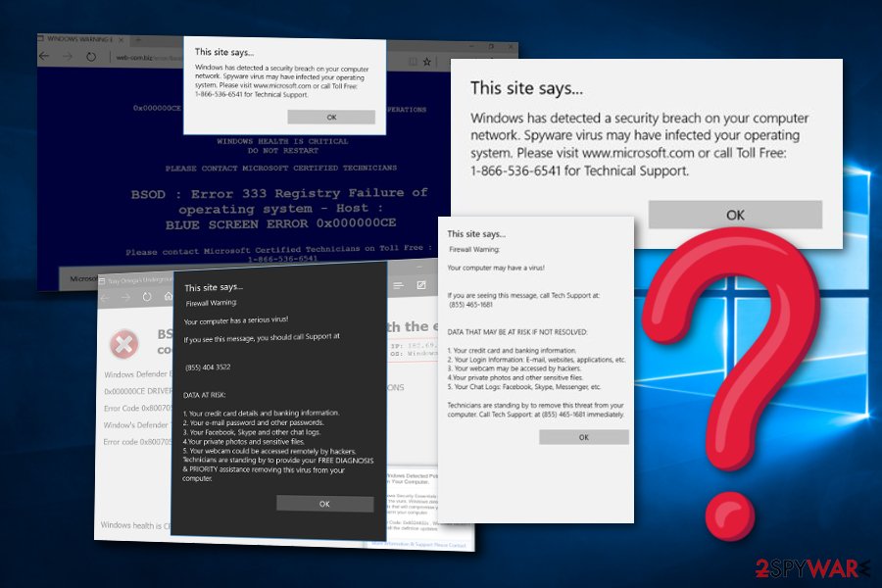Click the refresh icon in the lower browser window
This screenshot has height=588, width=882.
147,297
